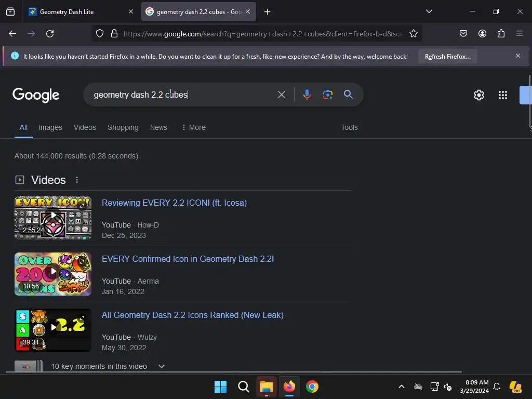
Task: Switch to Images results tab
Action: (50, 128)
